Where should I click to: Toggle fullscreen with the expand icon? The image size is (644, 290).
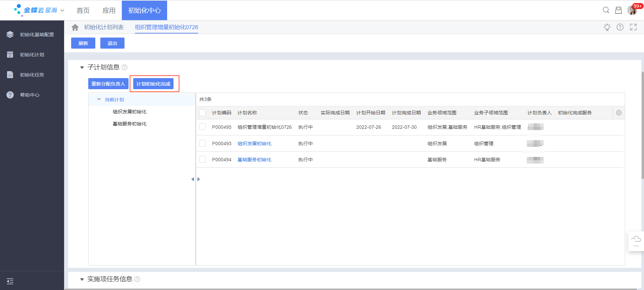pyautogui.click(x=633, y=27)
